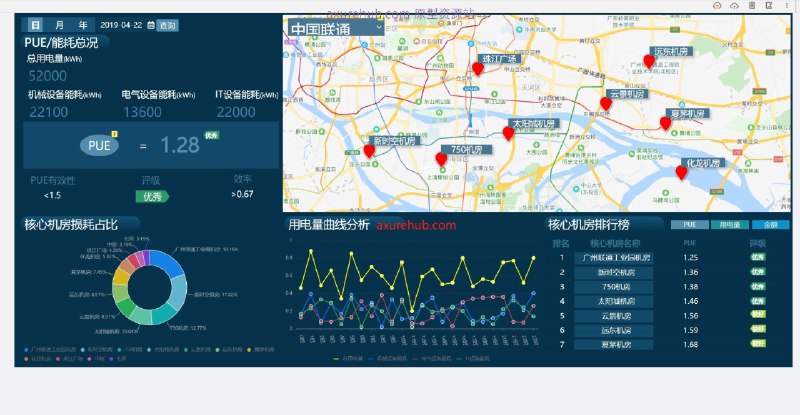Select the 月 (month) tab
800x415 pixels.
(x=59, y=25)
